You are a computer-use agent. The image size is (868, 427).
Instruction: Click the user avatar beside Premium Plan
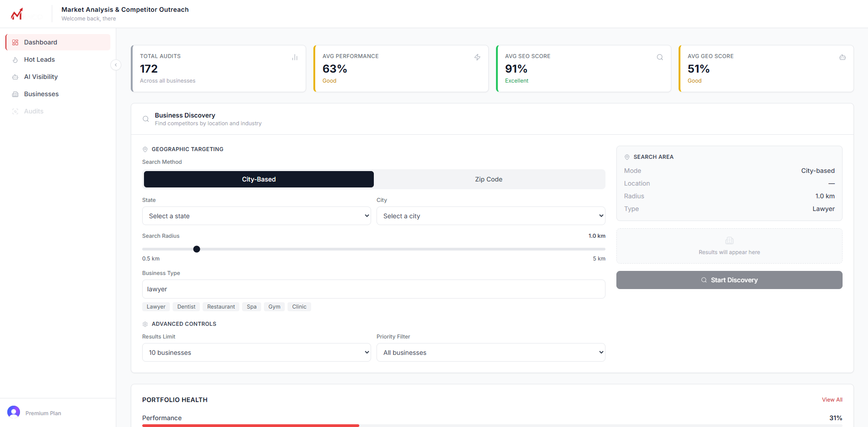click(14, 412)
